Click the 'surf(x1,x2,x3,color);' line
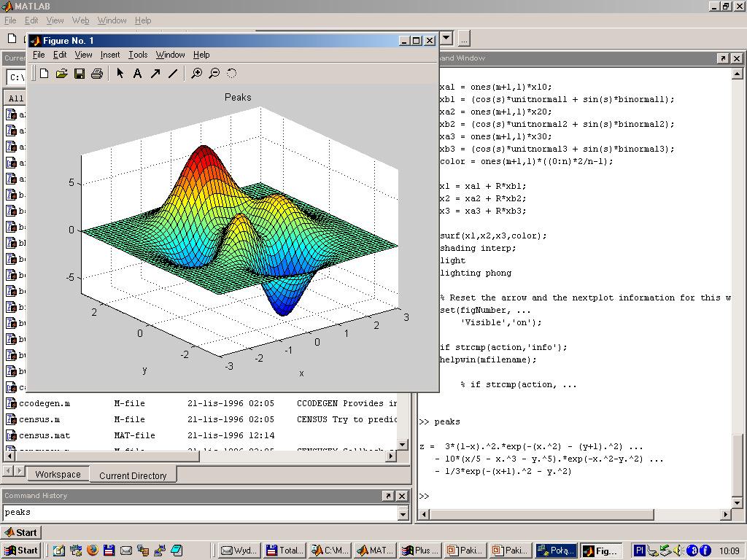Screen dimensions: 747x560 point(493,236)
